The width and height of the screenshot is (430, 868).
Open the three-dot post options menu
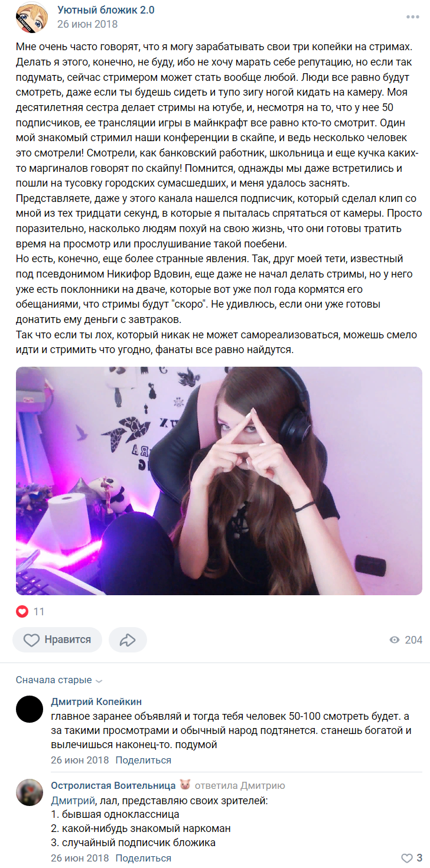coord(412,17)
